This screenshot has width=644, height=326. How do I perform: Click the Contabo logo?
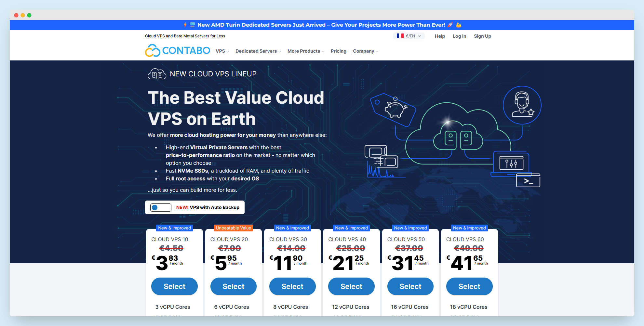pos(178,51)
